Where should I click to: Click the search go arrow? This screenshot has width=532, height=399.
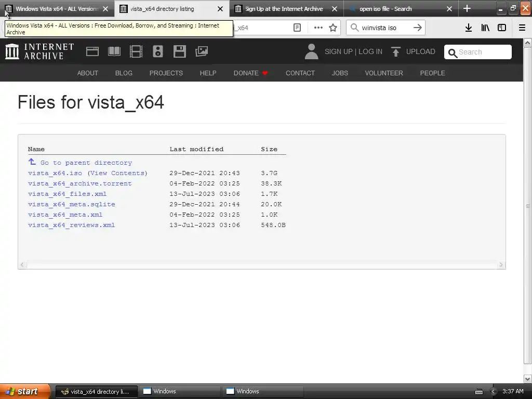pos(418,28)
